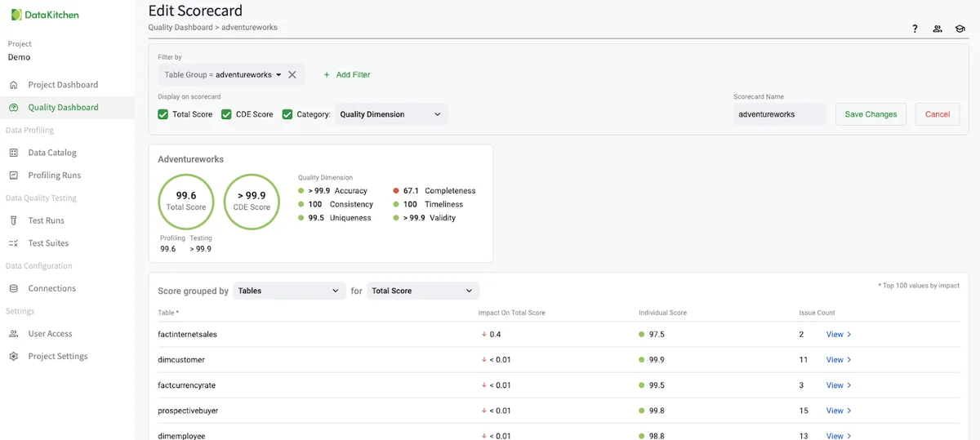Click the Test Runs sidebar icon

point(13,220)
